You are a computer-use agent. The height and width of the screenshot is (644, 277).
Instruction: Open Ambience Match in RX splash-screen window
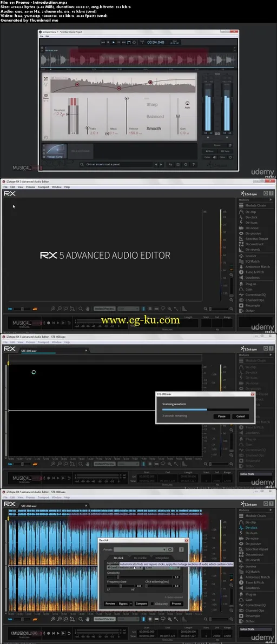coord(258,266)
